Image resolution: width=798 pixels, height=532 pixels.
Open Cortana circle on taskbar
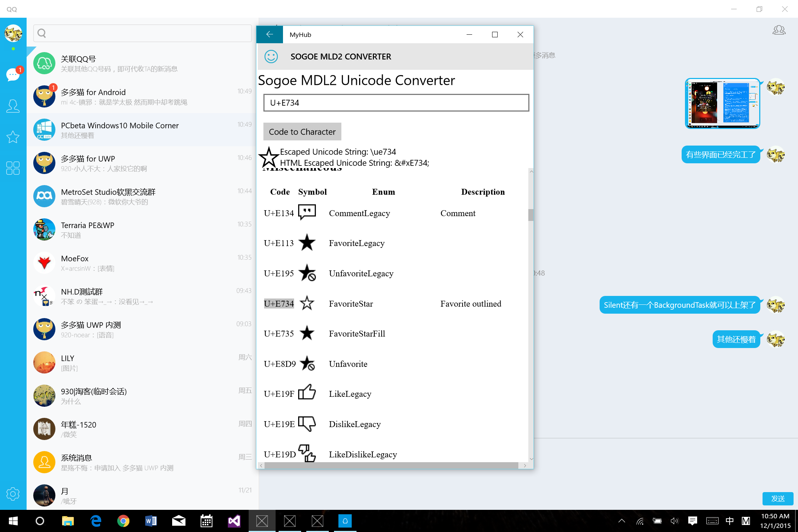coord(40,521)
